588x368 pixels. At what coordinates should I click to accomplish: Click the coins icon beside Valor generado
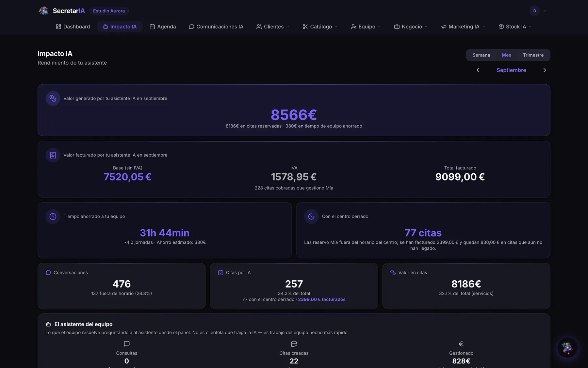(x=53, y=98)
